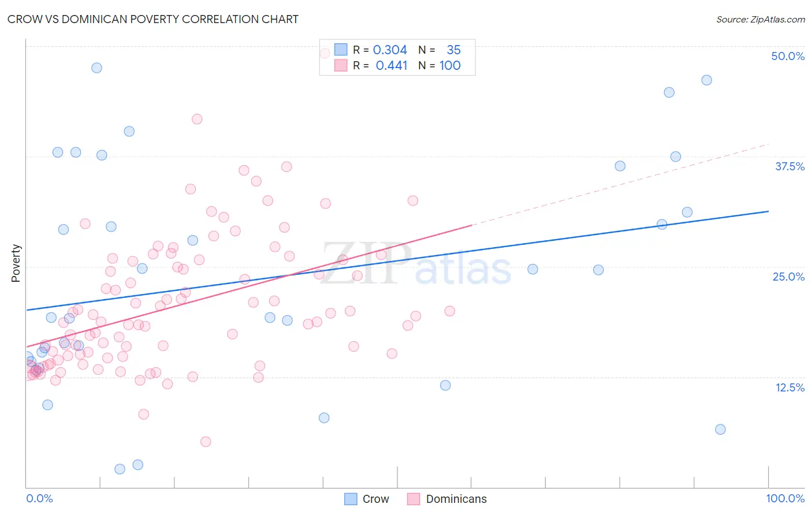
Task: Click the 12.5% y-axis tick label
Action: click(789, 387)
